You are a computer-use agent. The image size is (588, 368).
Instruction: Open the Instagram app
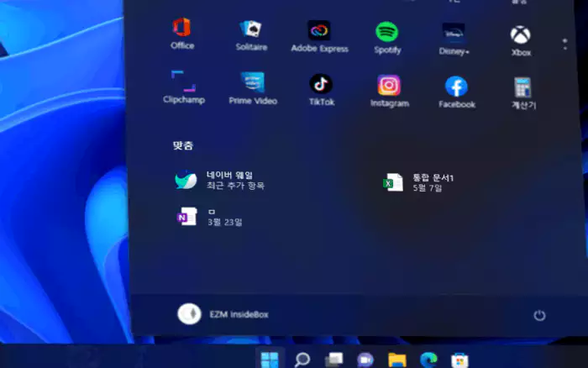(389, 91)
